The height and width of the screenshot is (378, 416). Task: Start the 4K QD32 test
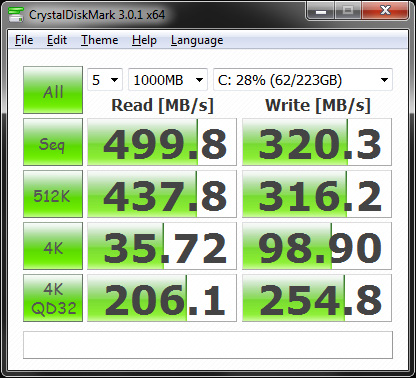tap(53, 298)
